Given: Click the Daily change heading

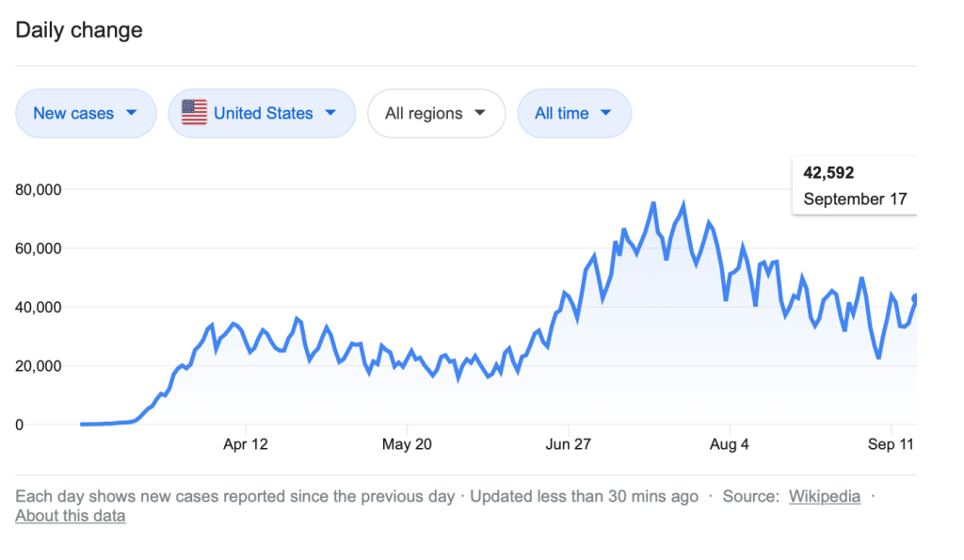Looking at the screenshot, I should click(x=79, y=30).
